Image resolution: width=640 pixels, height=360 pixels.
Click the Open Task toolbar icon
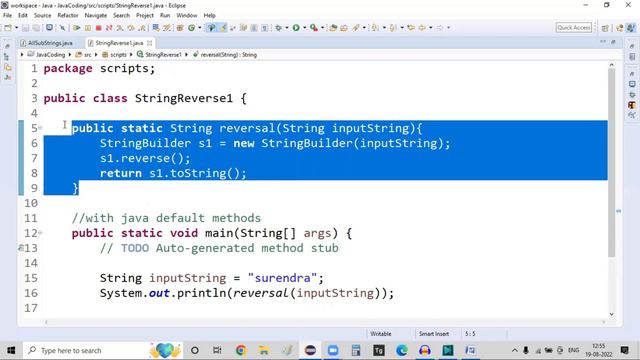point(344,28)
